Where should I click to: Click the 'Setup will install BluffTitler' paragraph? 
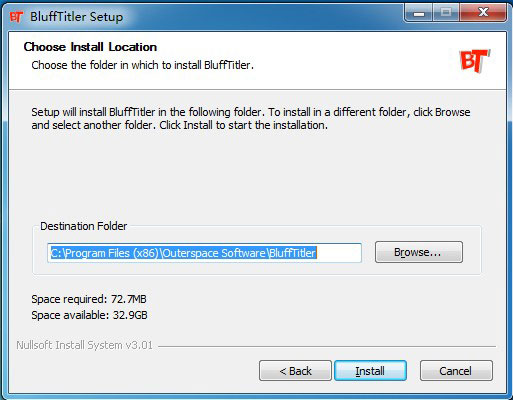click(251, 119)
